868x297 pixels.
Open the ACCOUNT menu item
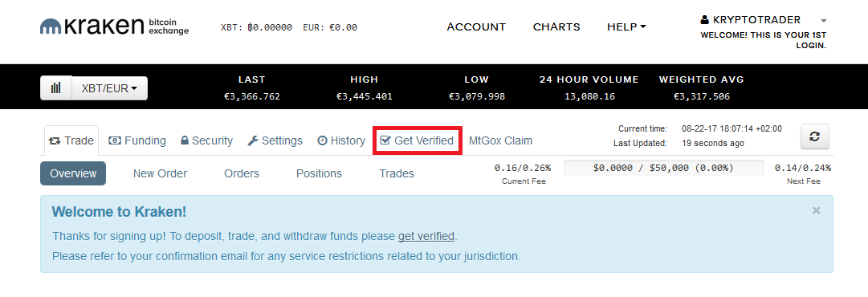coord(476,26)
